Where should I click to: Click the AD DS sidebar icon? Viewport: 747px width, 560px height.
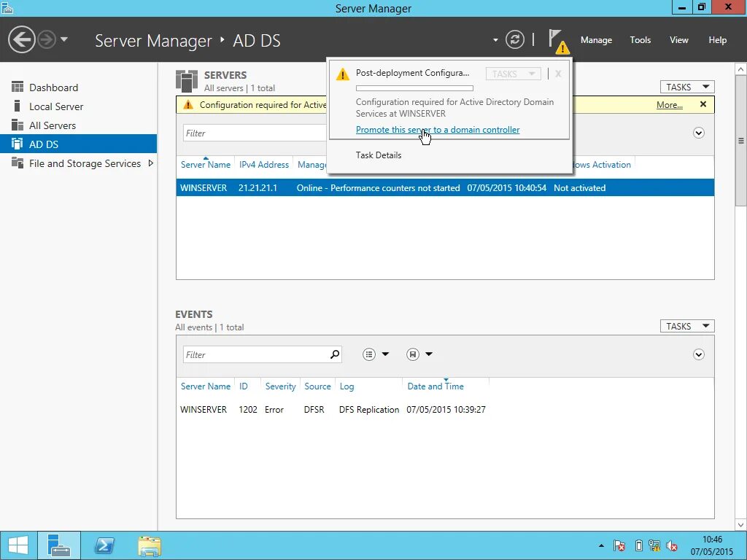click(x=18, y=144)
